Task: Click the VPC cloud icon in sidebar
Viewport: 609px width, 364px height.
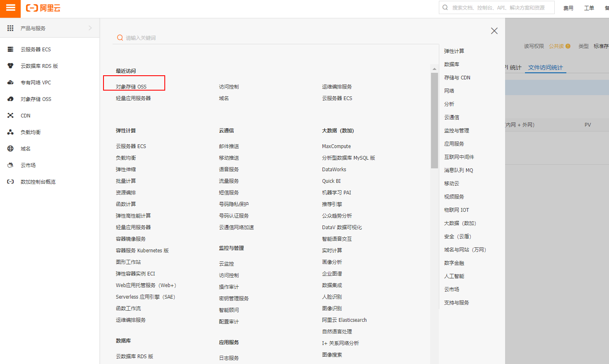Action: tap(10, 82)
